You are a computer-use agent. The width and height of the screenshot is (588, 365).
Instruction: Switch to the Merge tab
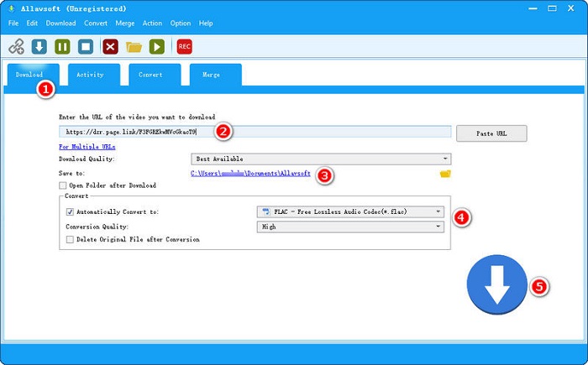[215, 75]
